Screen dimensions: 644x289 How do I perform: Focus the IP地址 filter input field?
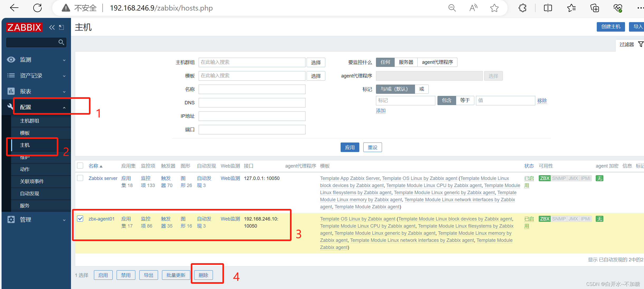pos(252,116)
